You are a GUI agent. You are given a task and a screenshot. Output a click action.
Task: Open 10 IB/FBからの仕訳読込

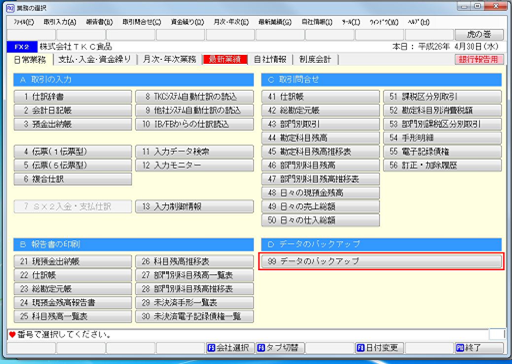tap(194, 124)
